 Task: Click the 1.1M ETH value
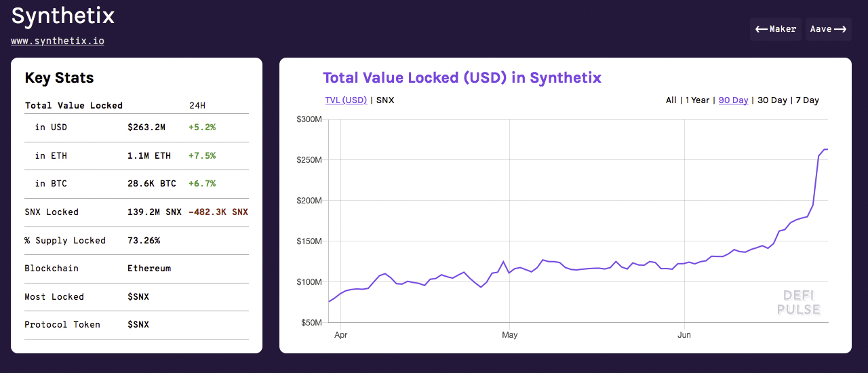(149, 156)
